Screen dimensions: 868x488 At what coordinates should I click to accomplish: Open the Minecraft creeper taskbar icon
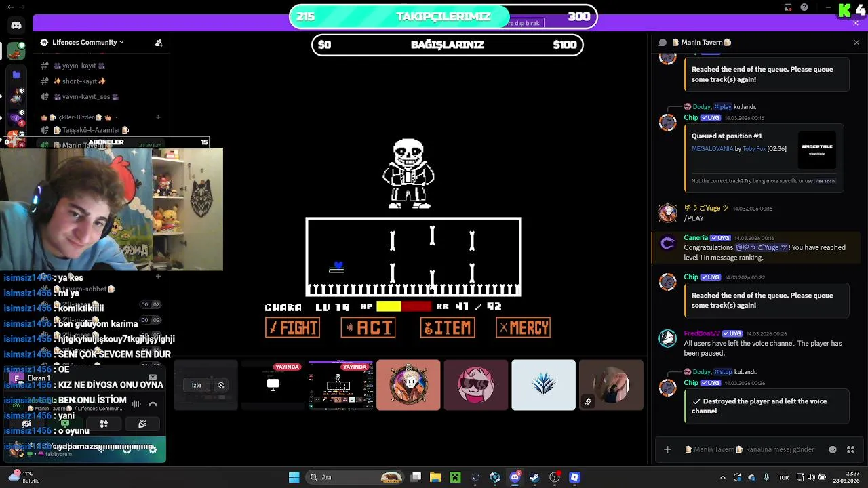tap(455, 477)
